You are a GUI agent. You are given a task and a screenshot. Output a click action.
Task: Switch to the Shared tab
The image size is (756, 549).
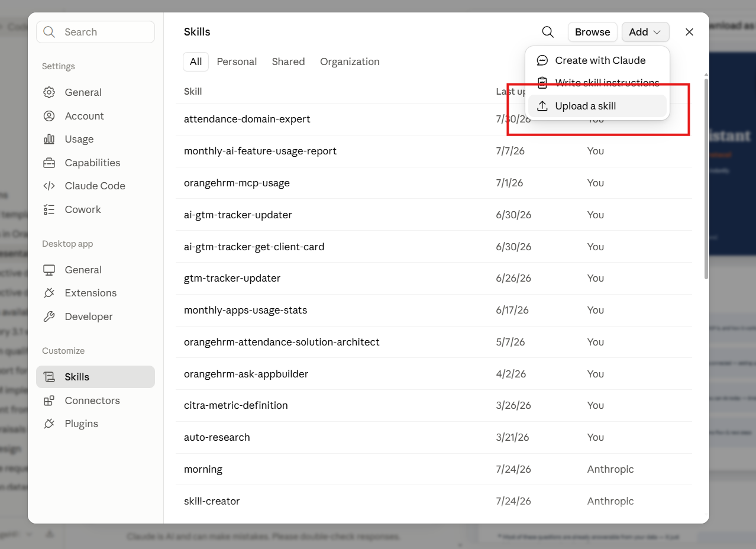288,62
